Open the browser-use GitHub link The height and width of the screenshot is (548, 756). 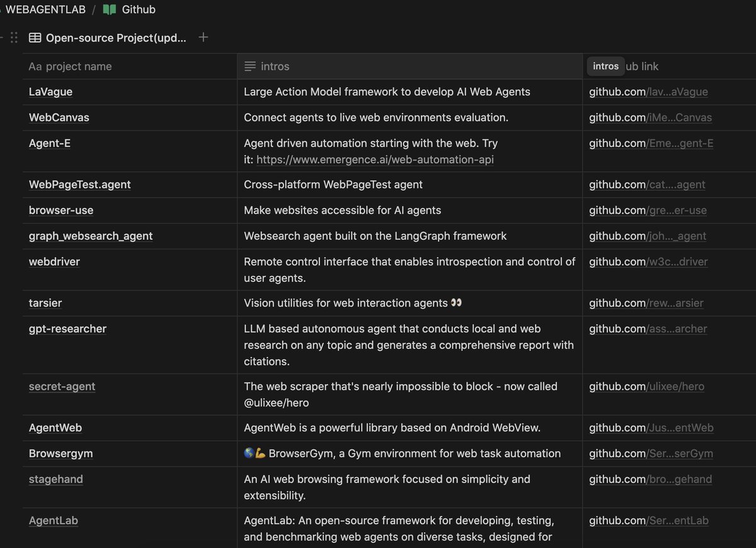pyautogui.click(x=648, y=210)
